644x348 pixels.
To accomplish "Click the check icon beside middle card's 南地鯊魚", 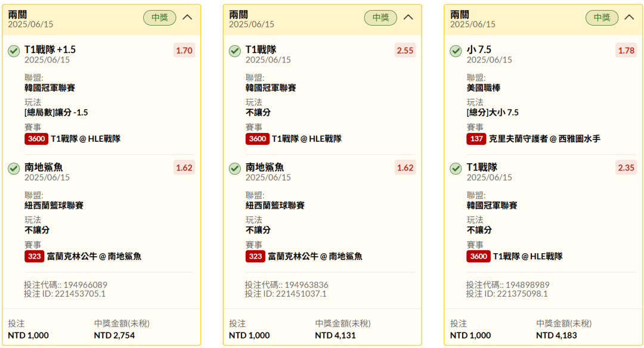I will click(x=235, y=169).
